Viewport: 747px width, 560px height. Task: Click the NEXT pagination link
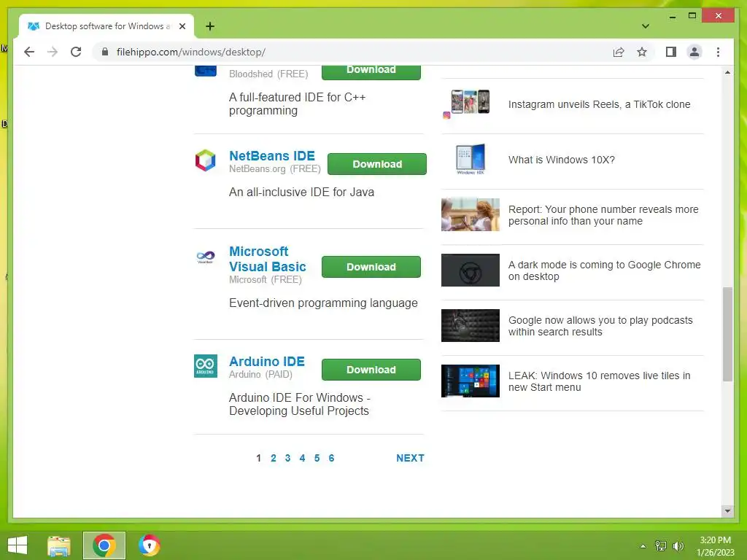click(410, 458)
